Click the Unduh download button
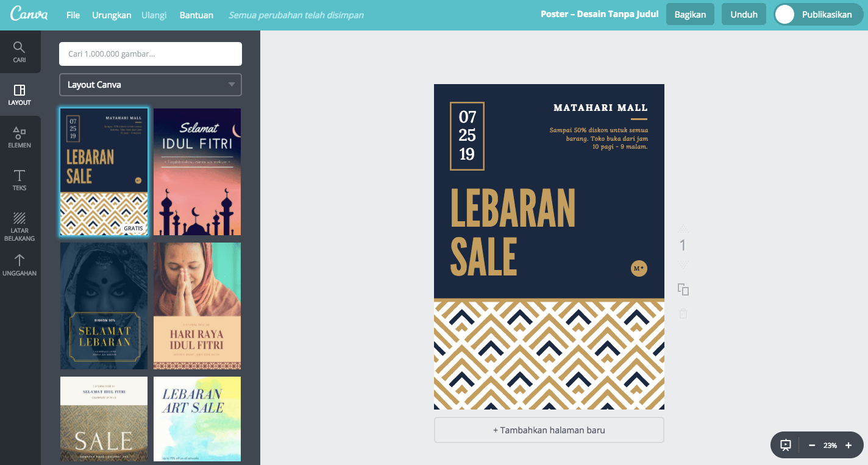The width and height of the screenshot is (868, 465). tap(744, 15)
